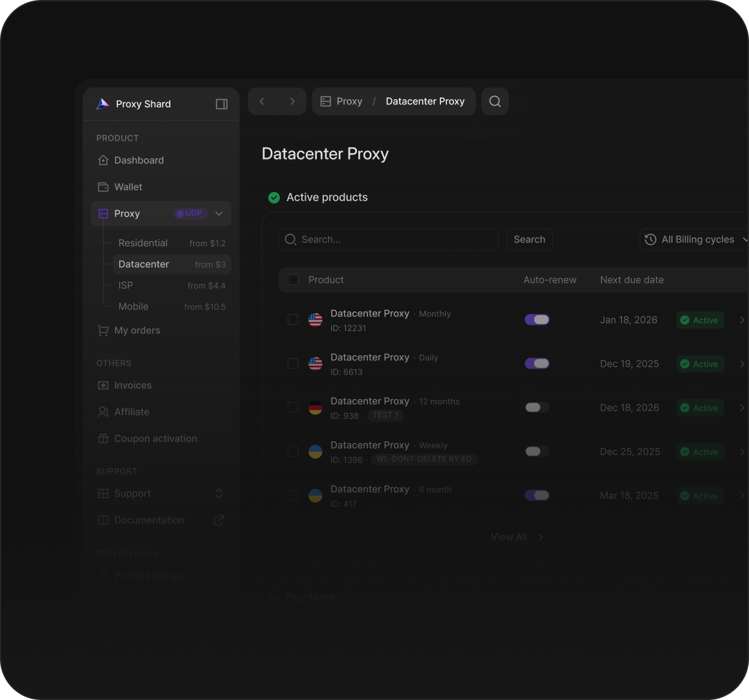
Task: Click the My orders cart icon
Action: (x=103, y=330)
